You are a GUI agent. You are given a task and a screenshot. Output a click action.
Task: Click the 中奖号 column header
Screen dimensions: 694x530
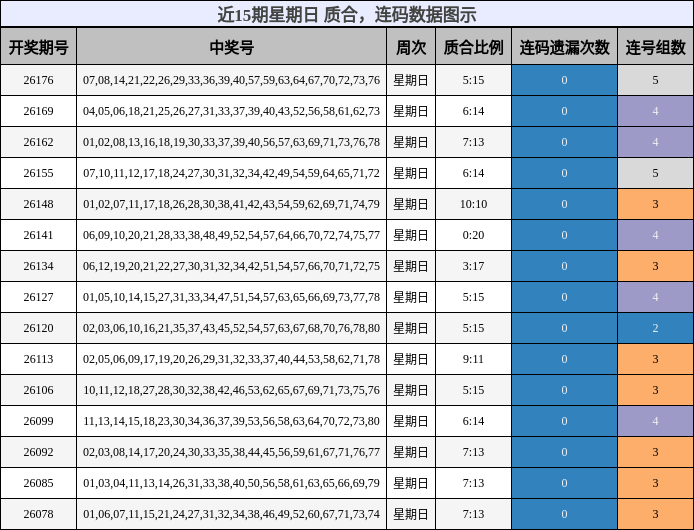pyautogui.click(x=231, y=46)
